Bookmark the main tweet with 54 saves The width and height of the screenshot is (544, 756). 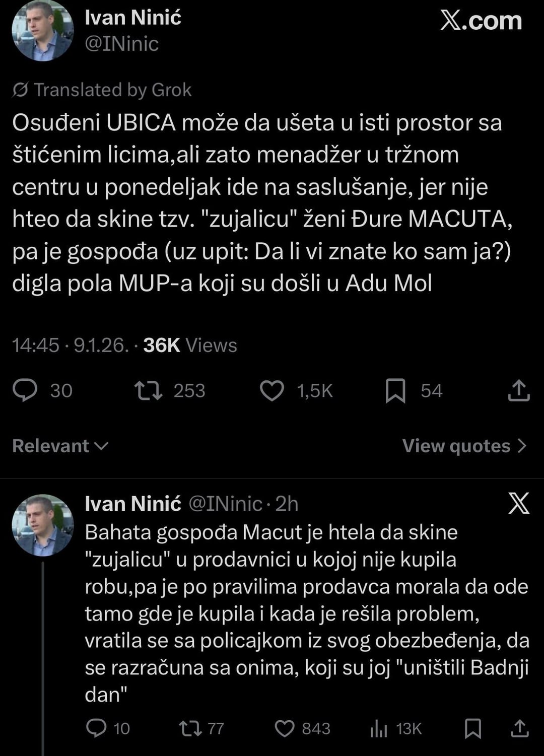(395, 391)
